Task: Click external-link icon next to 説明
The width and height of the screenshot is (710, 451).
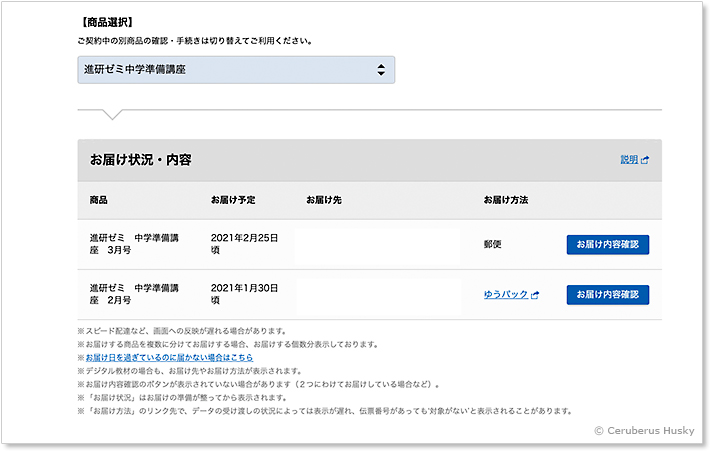Action: tap(645, 160)
